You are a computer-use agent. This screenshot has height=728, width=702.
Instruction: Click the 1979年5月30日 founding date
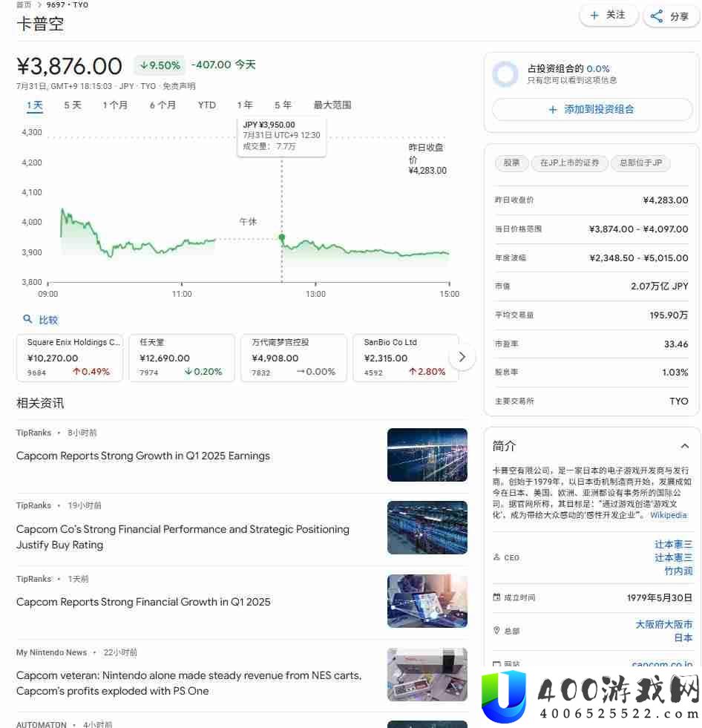659,598
